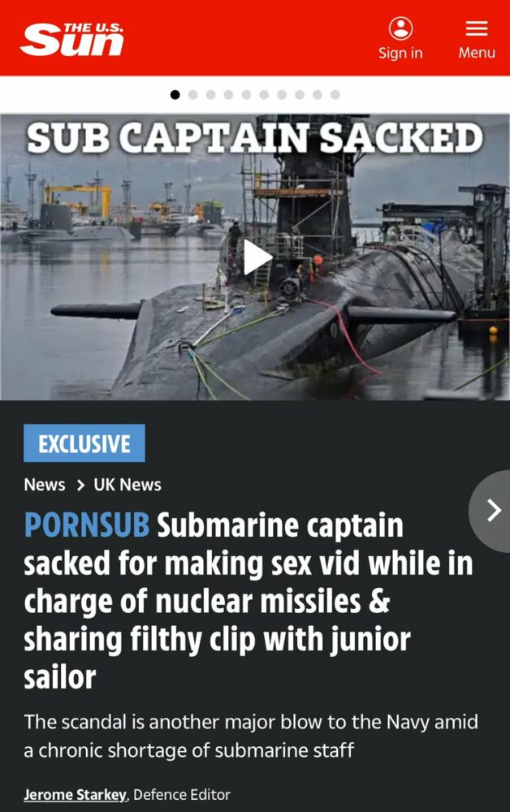Go to next story with right chevron
Viewport: 510px width, 812px height.
tap(491, 511)
